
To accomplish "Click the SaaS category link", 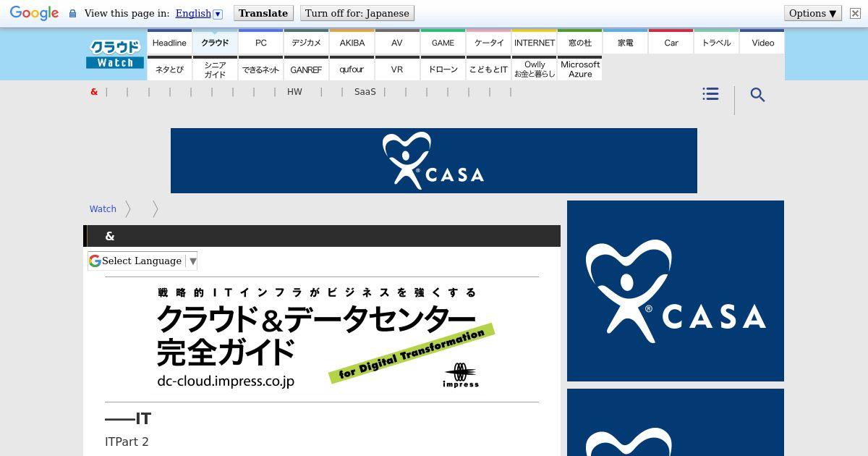I will click(365, 92).
